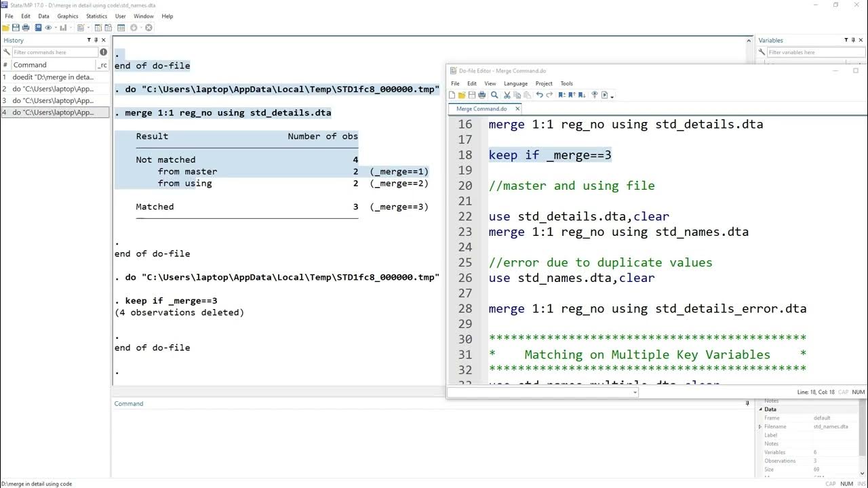This screenshot has height=488, width=868.
Task: Open a file from Stata main toolbar
Action: coord(5,28)
